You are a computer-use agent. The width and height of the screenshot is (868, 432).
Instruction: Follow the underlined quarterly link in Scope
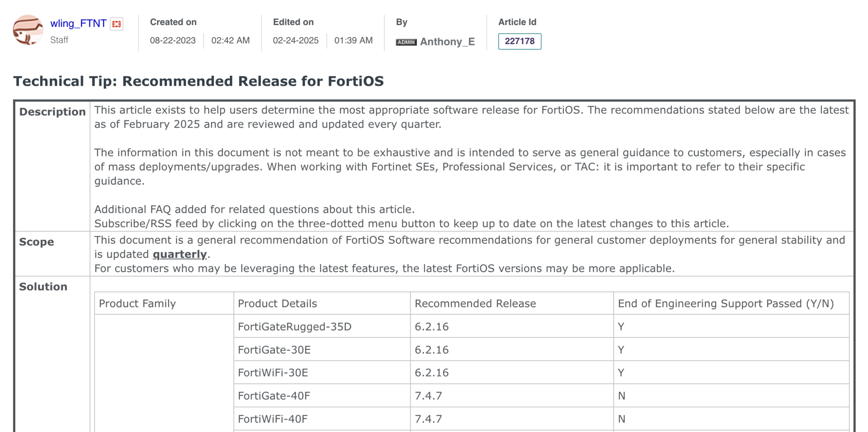pyautogui.click(x=179, y=254)
